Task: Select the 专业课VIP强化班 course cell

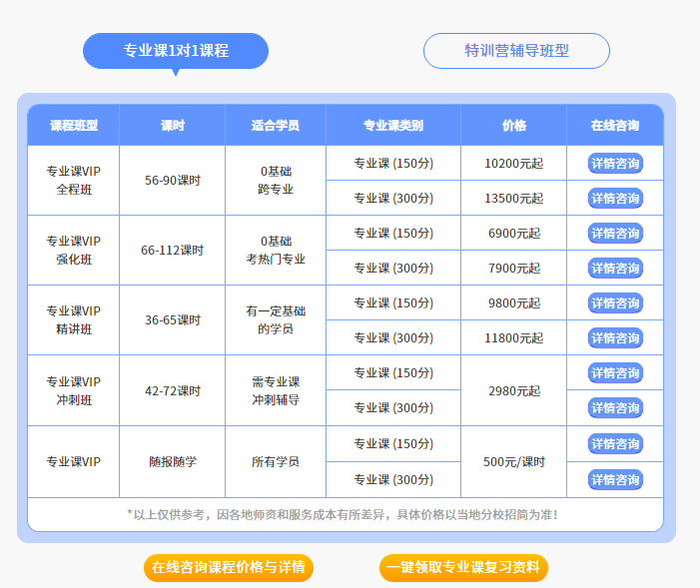Action: (x=73, y=250)
